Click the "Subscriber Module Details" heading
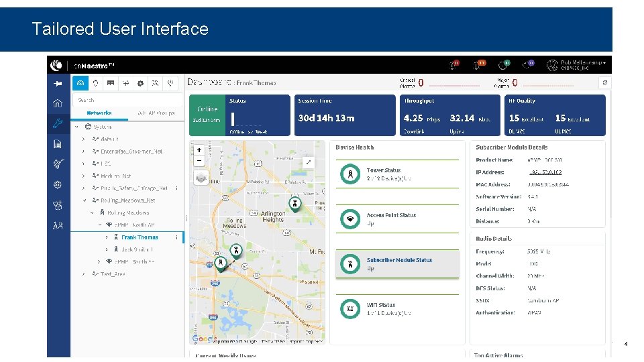644x362 pixels. (x=511, y=147)
